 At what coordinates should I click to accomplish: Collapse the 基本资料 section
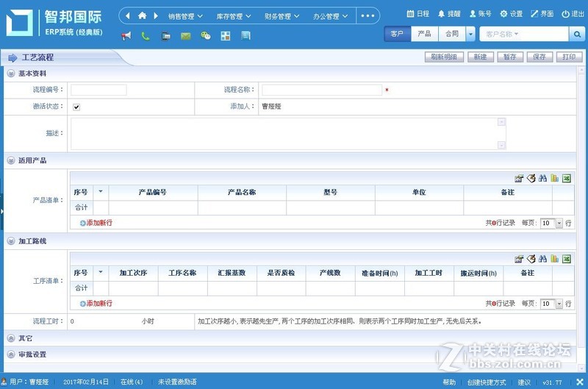[x=11, y=74]
